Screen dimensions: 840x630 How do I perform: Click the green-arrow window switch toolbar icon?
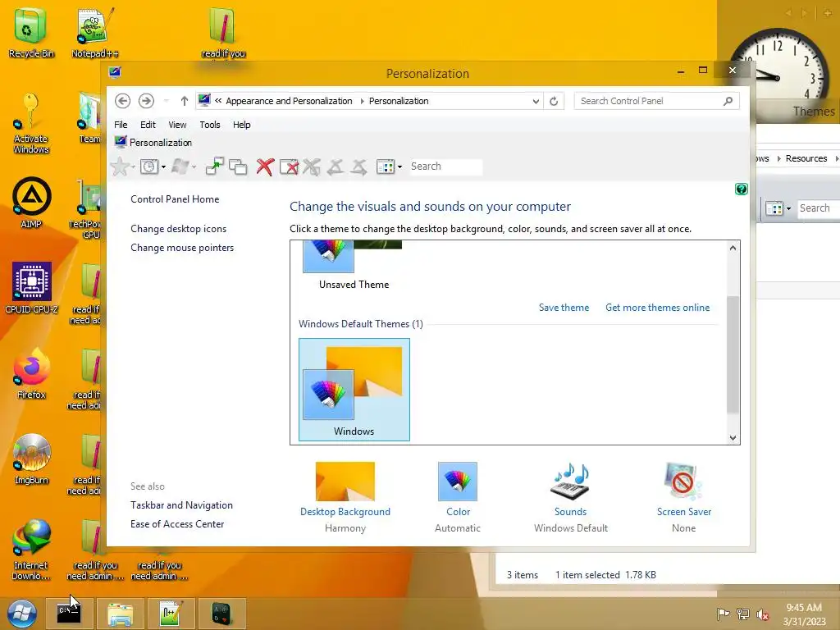coord(214,167)
